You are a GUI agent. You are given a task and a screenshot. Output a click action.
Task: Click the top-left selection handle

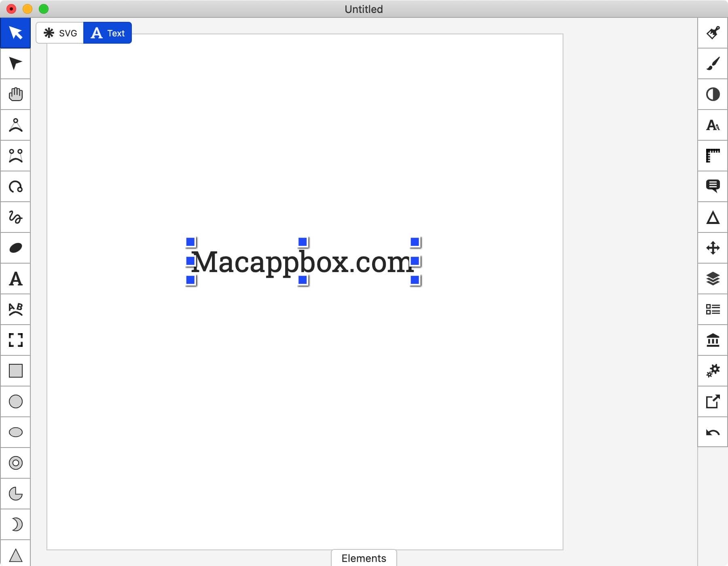(x=190, y=242)
